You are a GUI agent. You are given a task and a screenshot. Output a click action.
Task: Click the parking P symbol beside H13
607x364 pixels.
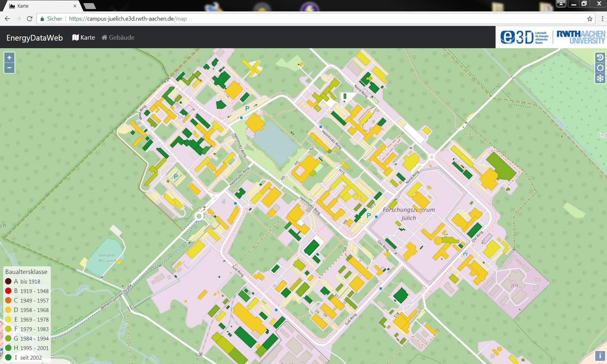[x=369, y=216]
